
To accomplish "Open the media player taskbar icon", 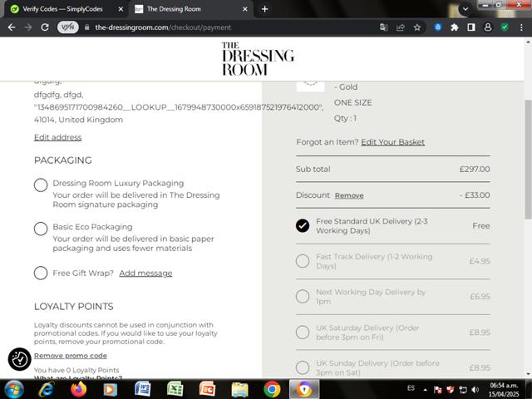I will (x=110, y=390).
